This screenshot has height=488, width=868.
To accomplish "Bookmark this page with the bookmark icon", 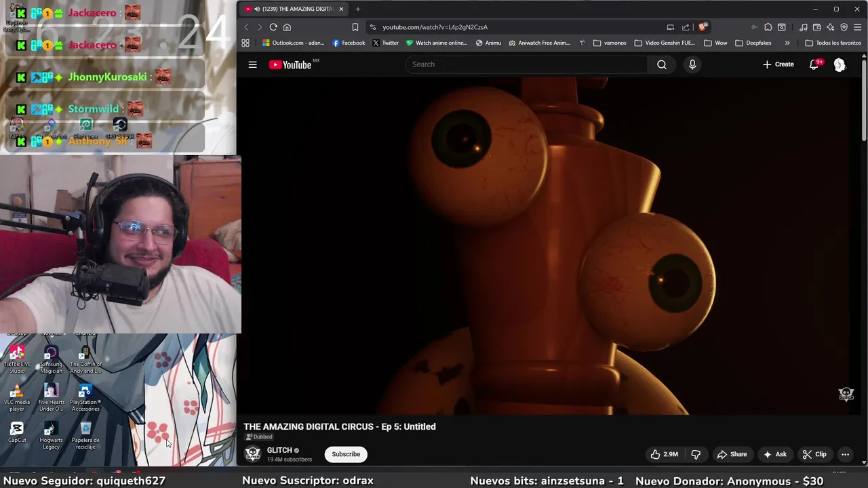I will click(355, 27).
